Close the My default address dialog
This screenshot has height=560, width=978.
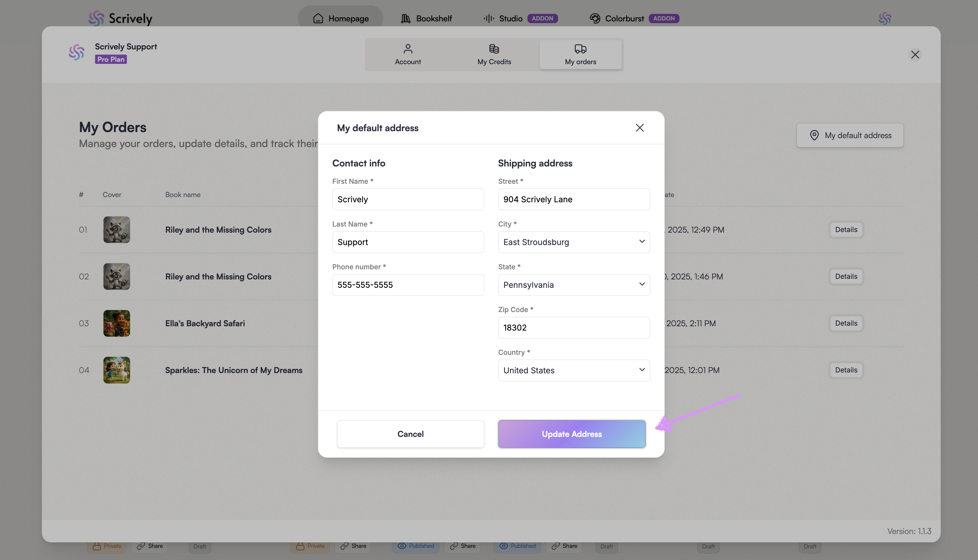(639, 128)
